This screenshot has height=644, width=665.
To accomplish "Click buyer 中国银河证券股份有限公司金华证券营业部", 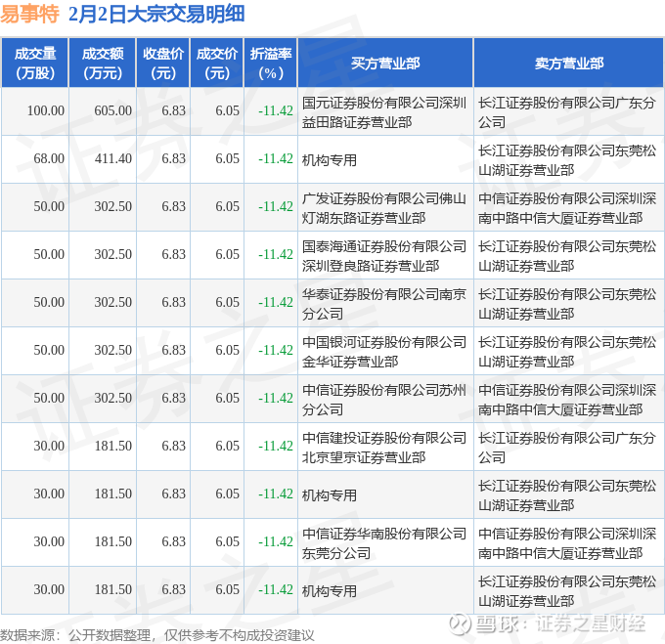I will tap(384, 352).
